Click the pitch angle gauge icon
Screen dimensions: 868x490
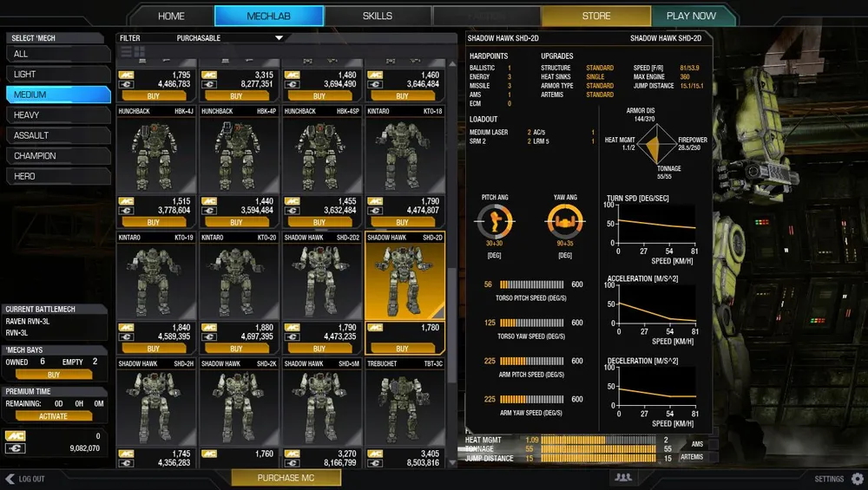point(495,220)
